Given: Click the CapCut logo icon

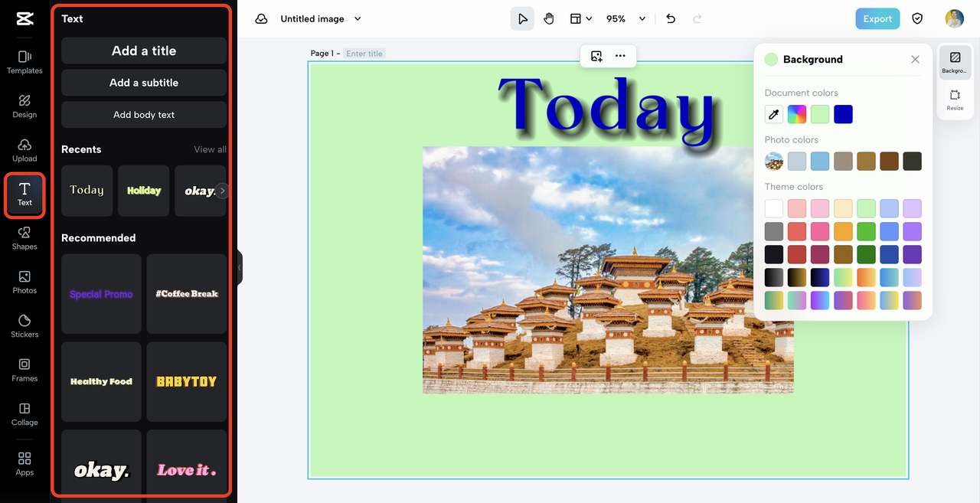Looking at the screenshot, I should point(24,19).
